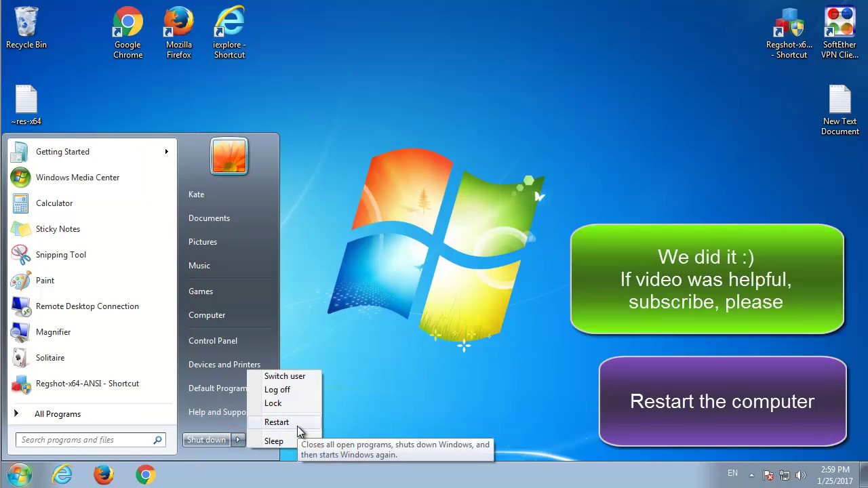Launch Google Chrome from desktop shortcut

pyautogui.click(x=127, y=33)
